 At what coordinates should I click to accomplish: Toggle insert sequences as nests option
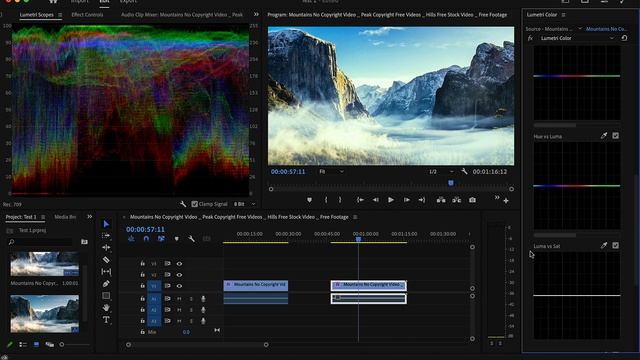tap(131, 239)
